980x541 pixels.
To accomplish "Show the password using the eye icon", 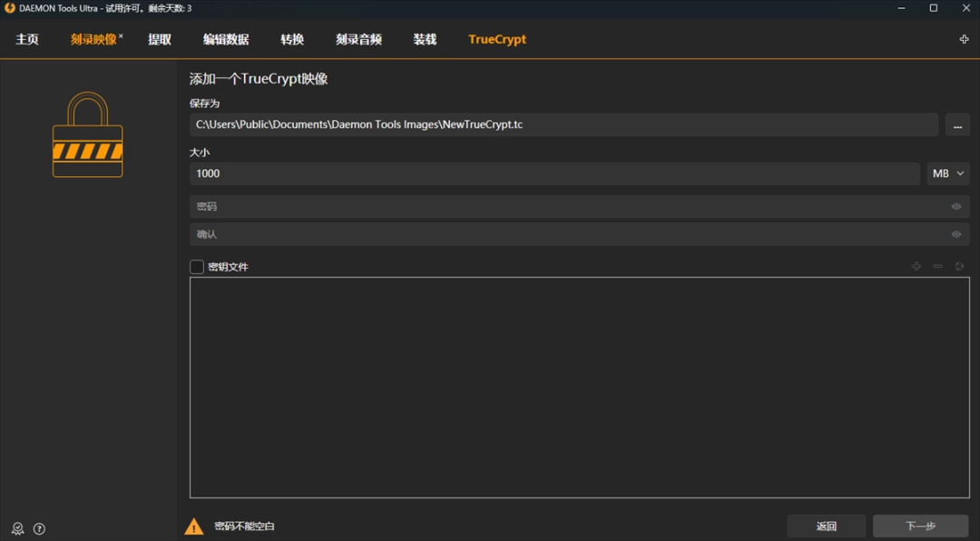I will point(955,206).
